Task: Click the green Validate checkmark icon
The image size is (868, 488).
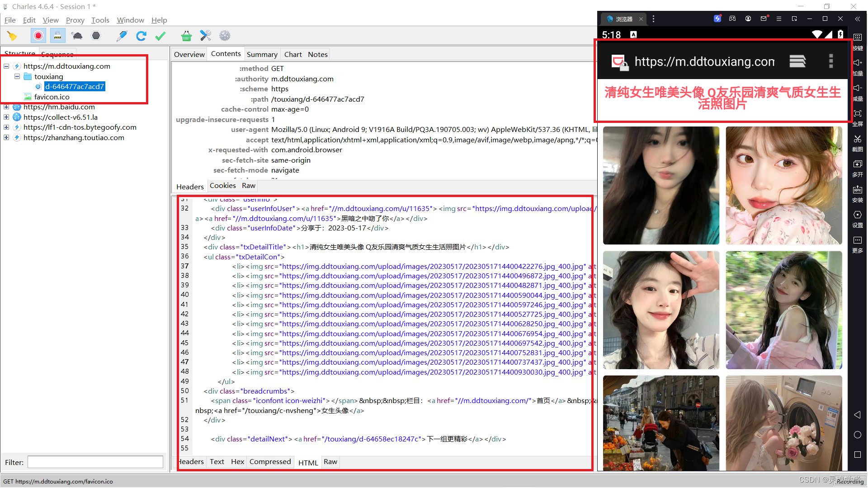Action: [x=160, y=36]
